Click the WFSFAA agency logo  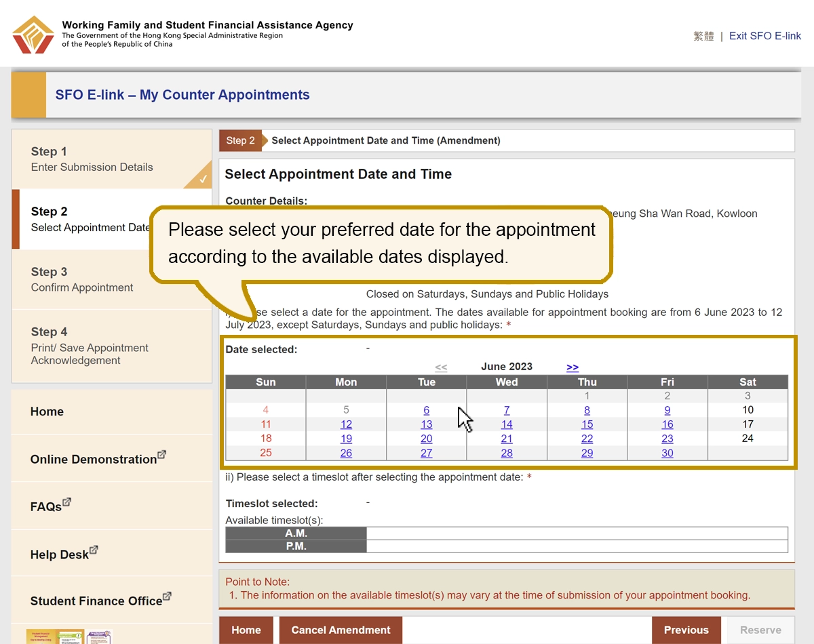(33, 35)
